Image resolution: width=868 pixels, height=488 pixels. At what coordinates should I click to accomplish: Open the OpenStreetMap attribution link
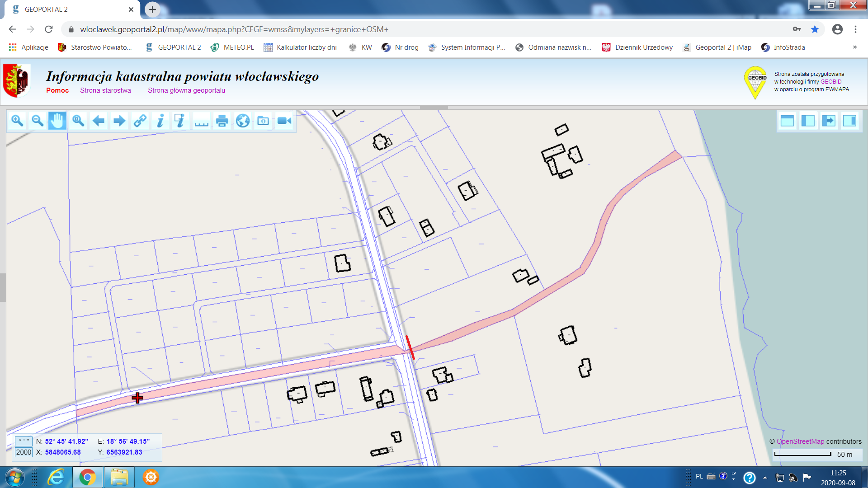[x=800, y=441]
